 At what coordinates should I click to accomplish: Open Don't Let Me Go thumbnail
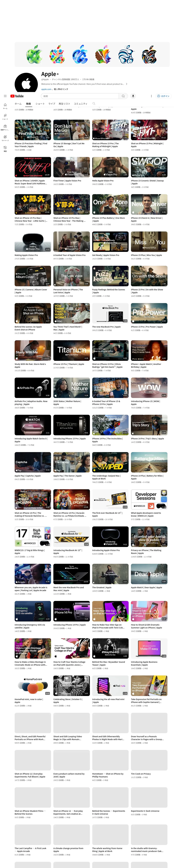click(x=72, y=130)
